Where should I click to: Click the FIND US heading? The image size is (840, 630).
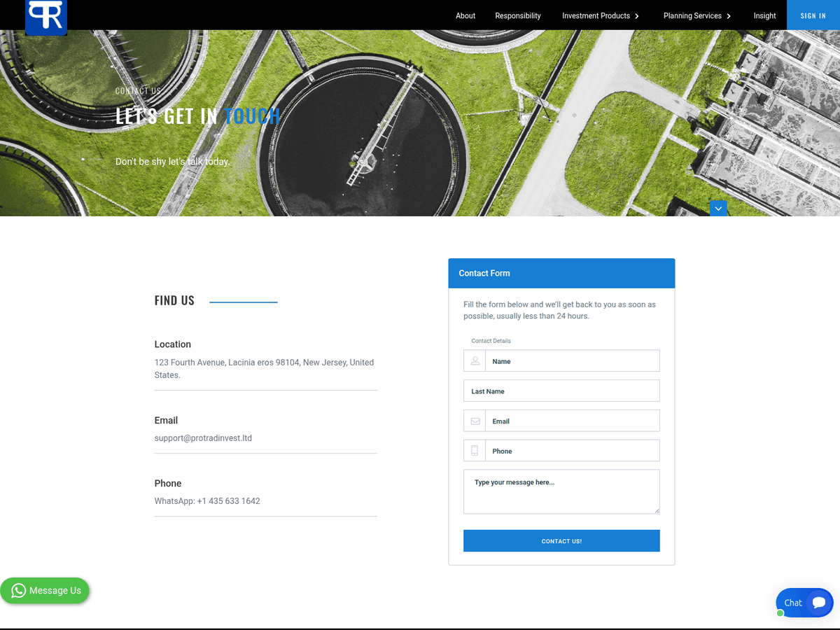coord(174,300)
